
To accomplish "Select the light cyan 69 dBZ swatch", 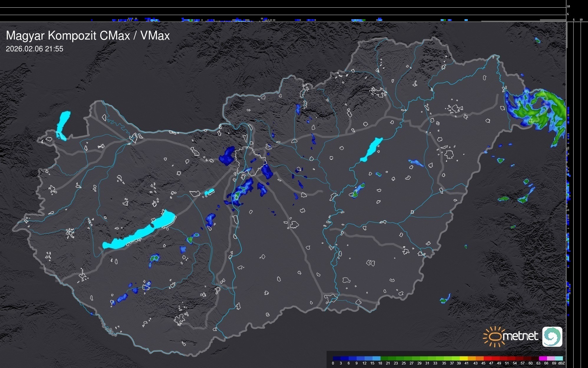I will pos(559,358).
